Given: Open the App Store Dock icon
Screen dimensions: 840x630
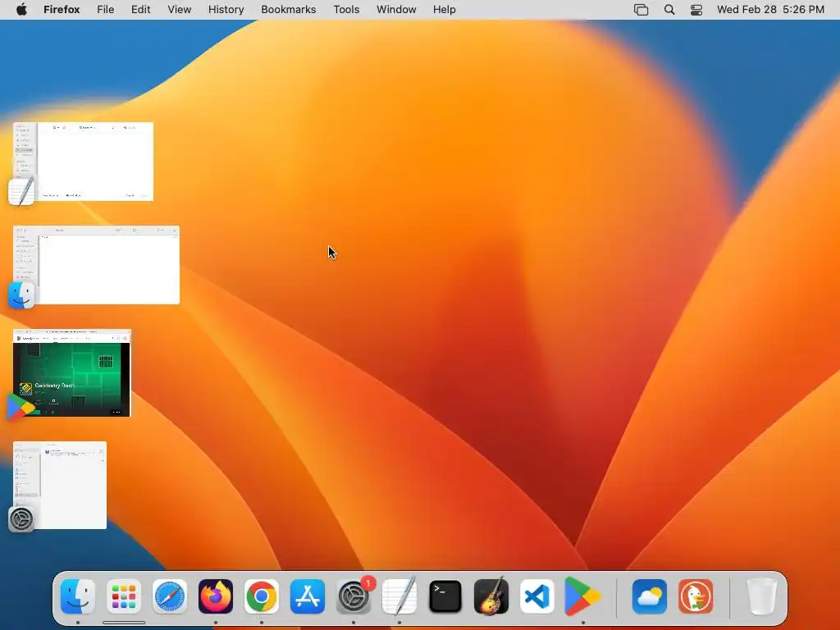Looking at the screenshot, I should click(308, 596).
